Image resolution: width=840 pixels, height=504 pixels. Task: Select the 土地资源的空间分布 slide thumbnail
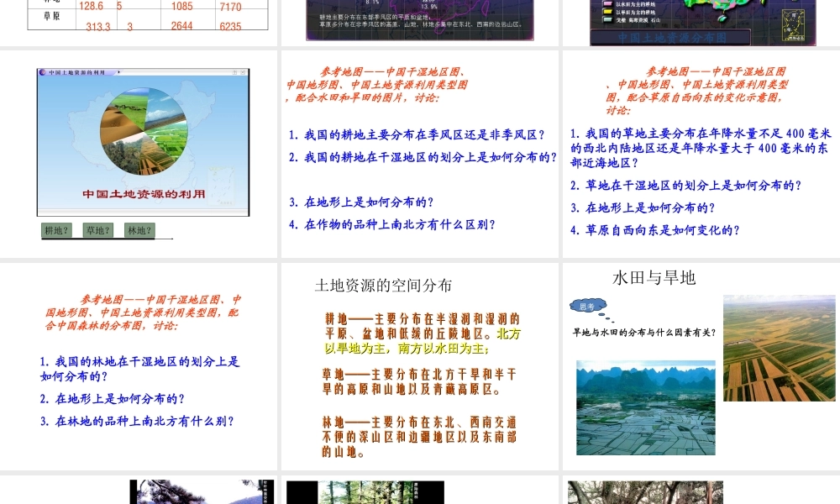tap(419, 366)
